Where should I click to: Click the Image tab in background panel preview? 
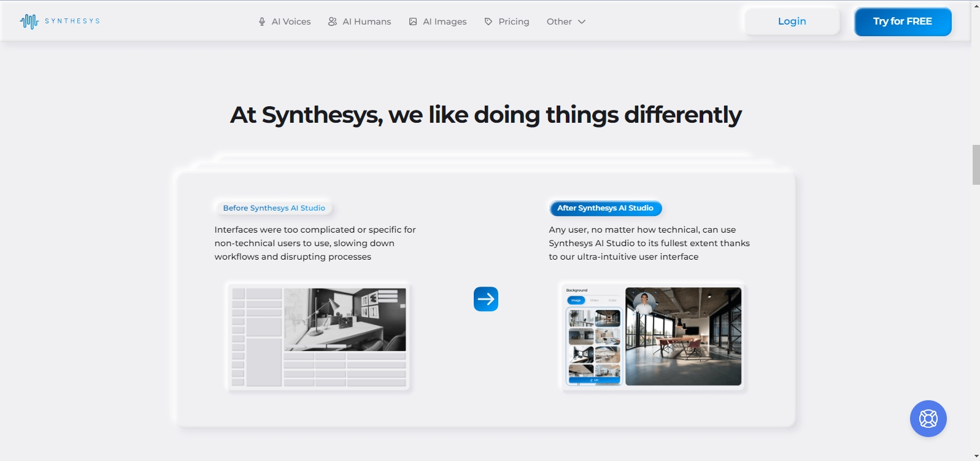576,300
